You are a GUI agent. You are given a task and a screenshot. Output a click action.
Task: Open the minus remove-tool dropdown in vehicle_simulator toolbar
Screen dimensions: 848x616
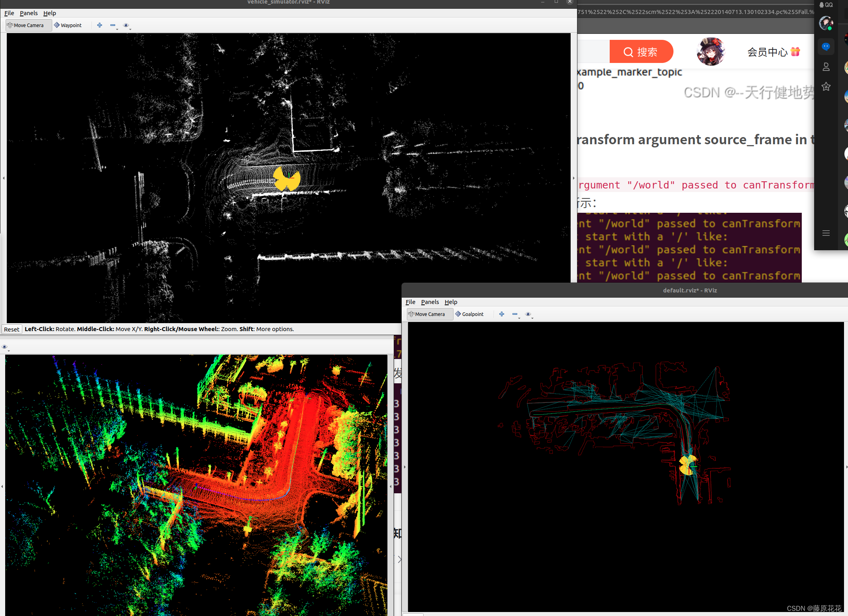pos(114,26)
